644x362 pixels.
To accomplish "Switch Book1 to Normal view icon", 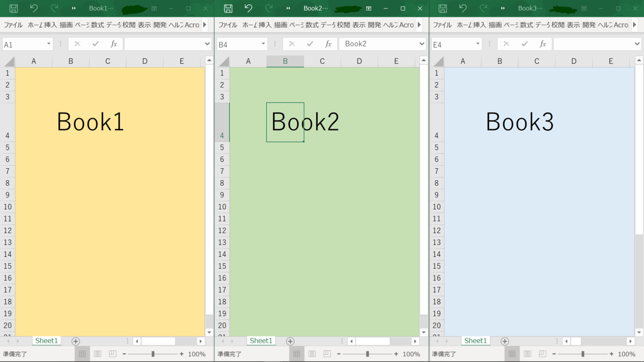I will coord(82,354).
